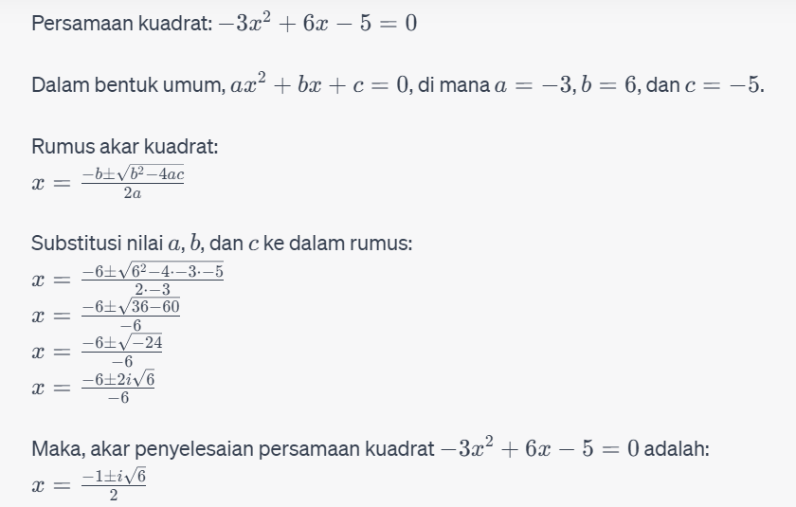Click the step showing square root of 36−60

pyautogui.click(x=106, y=315)
